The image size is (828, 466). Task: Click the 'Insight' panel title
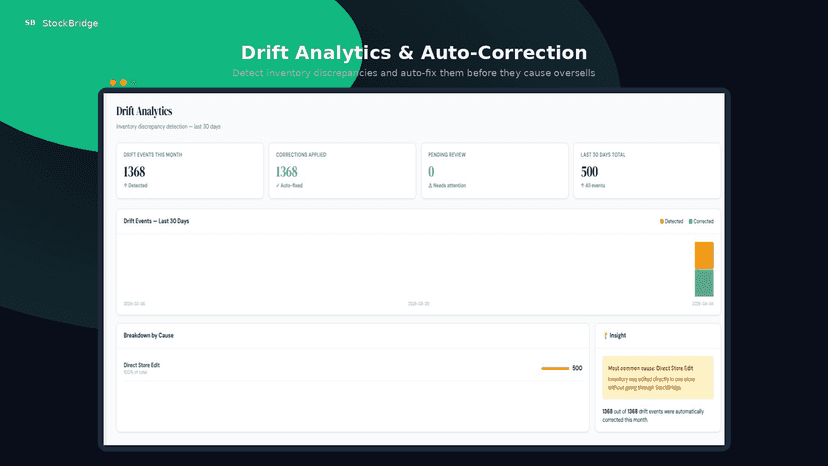coord(618,335)
